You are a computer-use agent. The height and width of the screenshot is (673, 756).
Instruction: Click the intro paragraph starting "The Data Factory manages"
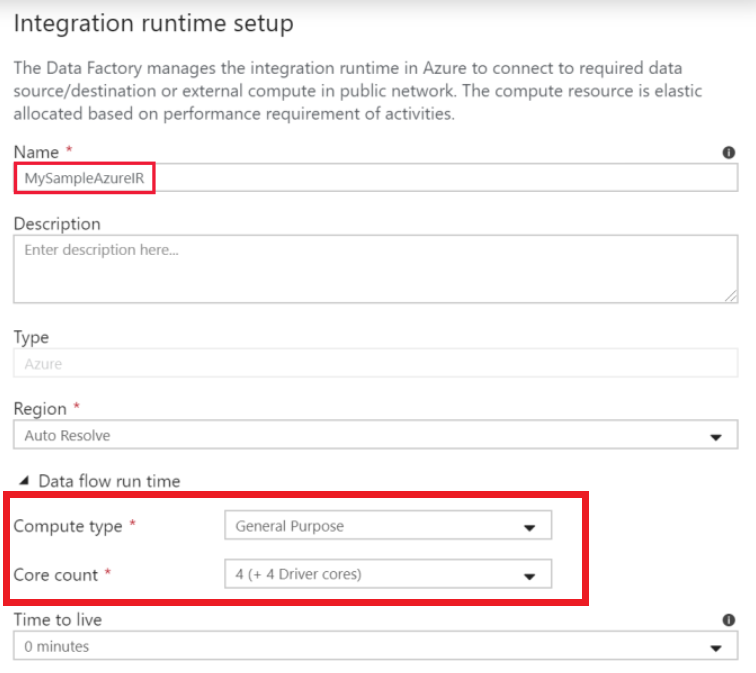(x=358, y=91)
